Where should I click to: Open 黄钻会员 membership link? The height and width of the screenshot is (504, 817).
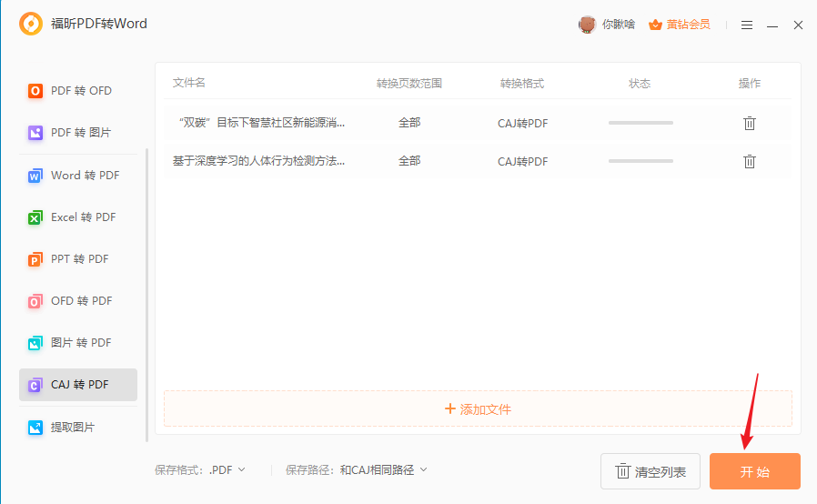688,25
